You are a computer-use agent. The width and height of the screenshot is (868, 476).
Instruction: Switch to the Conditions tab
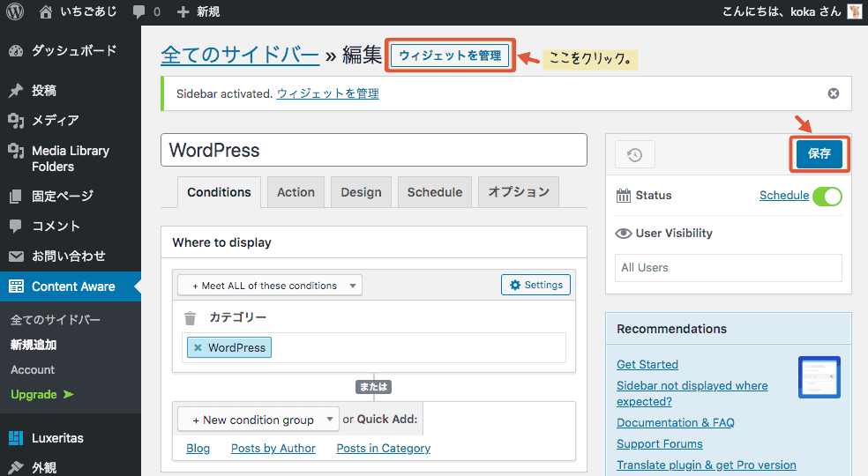[220, 192]
